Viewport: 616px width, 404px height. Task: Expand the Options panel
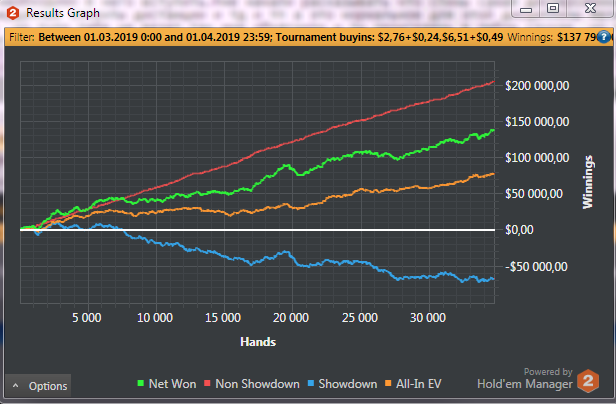tap(38, 386)
